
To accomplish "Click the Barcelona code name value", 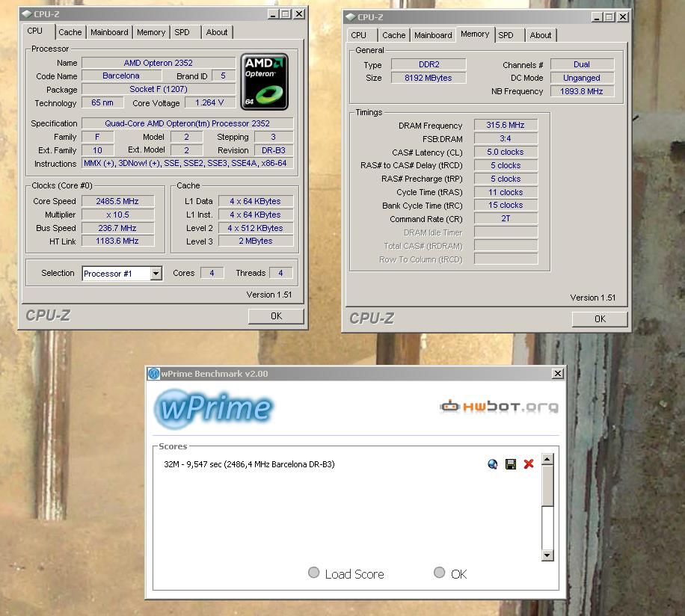I will click(121, 76).
